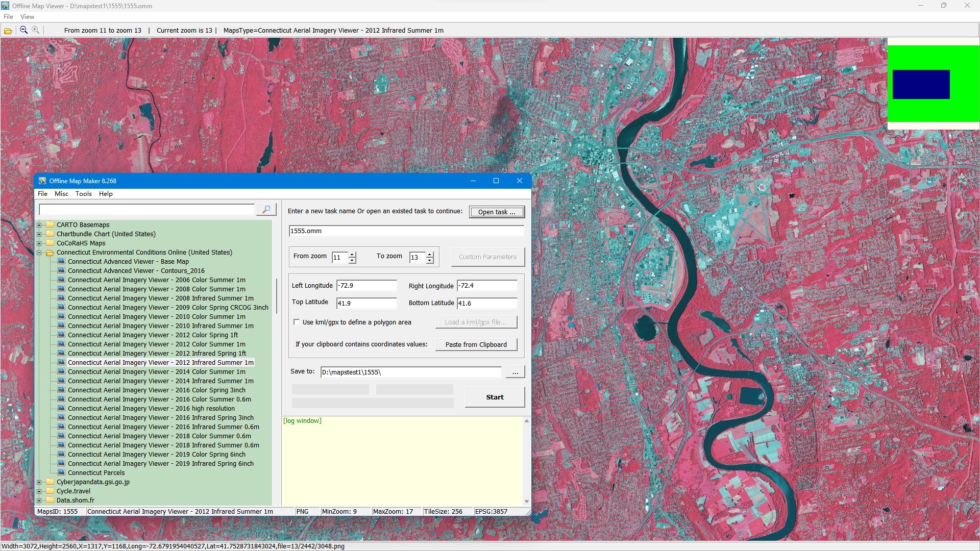Click the zoom in magnifier in viewer toolbar

[36, 31]
